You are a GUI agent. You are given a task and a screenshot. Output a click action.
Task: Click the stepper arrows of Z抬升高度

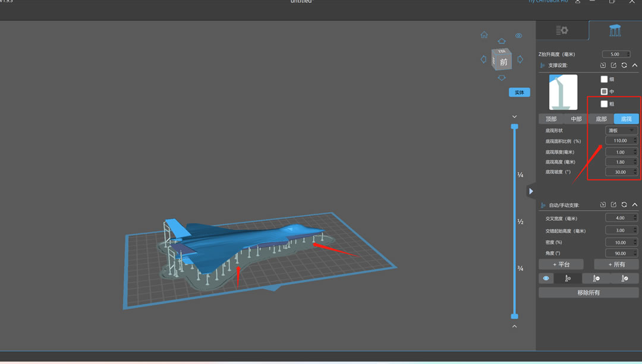(628, 54)
